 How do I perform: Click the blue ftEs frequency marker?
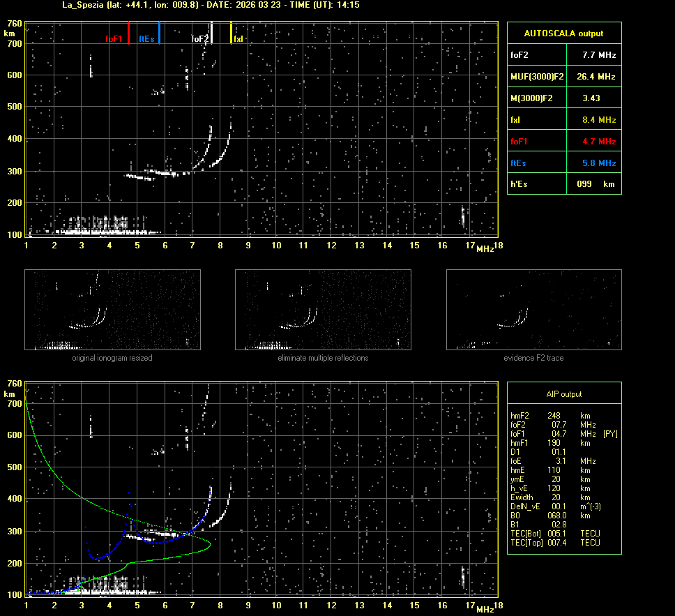tap(159, 33)
